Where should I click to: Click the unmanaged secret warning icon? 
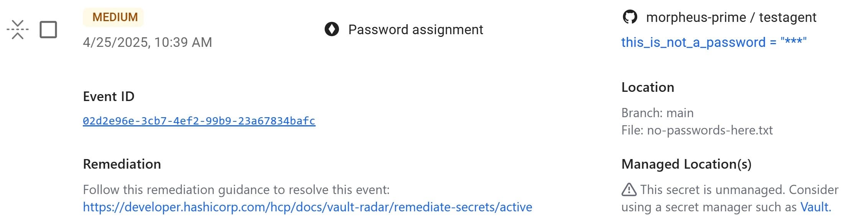(629, 190)
